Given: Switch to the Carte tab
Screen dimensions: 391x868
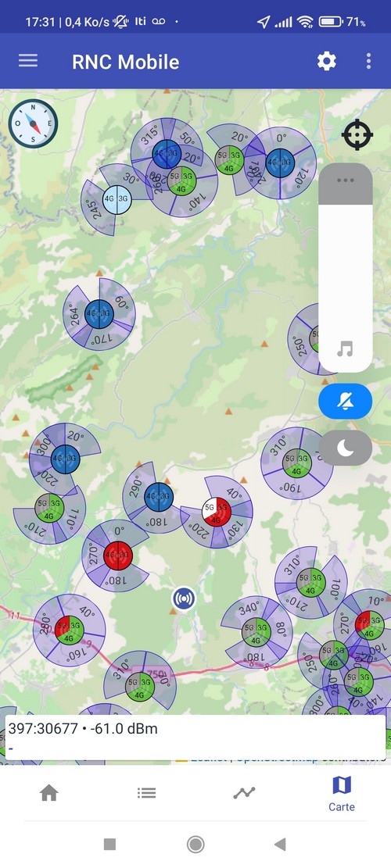Looking at the screenshot, I should pos(342,793).
